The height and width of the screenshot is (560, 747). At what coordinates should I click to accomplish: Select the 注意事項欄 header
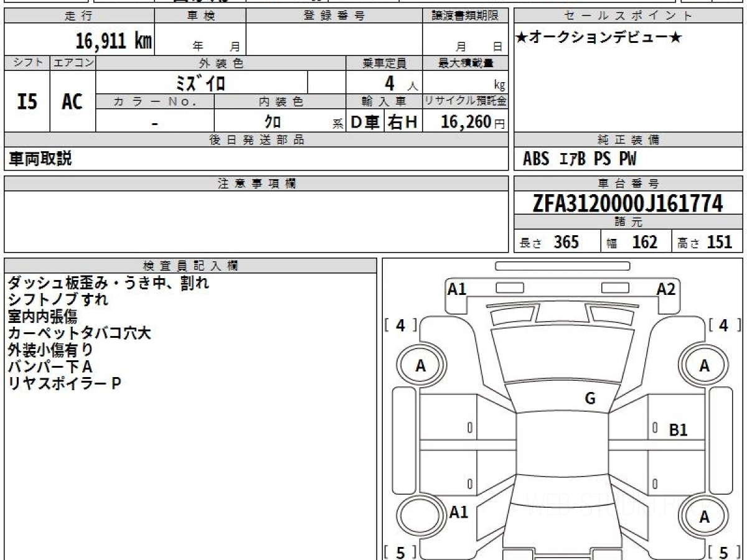[256, 184]
